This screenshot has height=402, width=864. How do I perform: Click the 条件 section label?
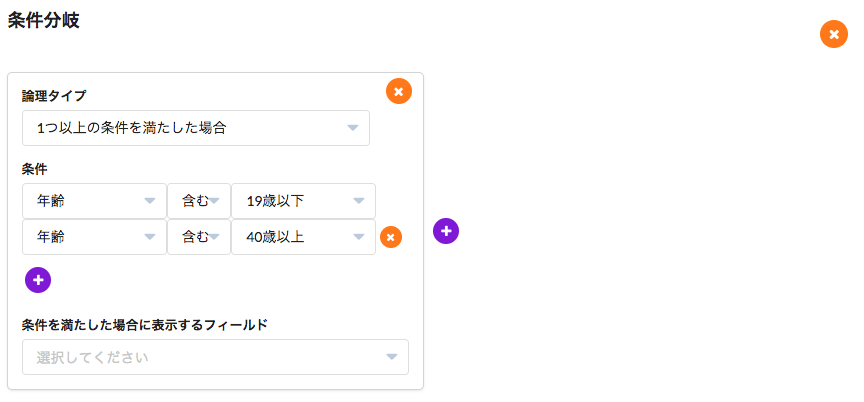[35, 169]
